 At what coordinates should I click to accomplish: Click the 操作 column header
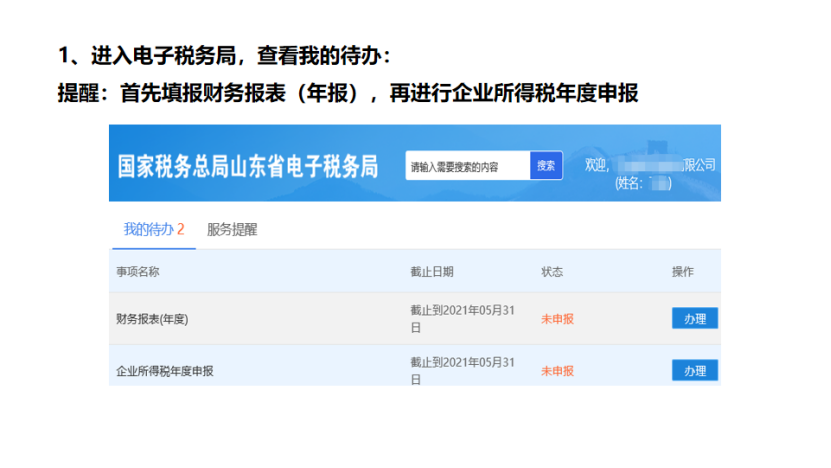682,272
